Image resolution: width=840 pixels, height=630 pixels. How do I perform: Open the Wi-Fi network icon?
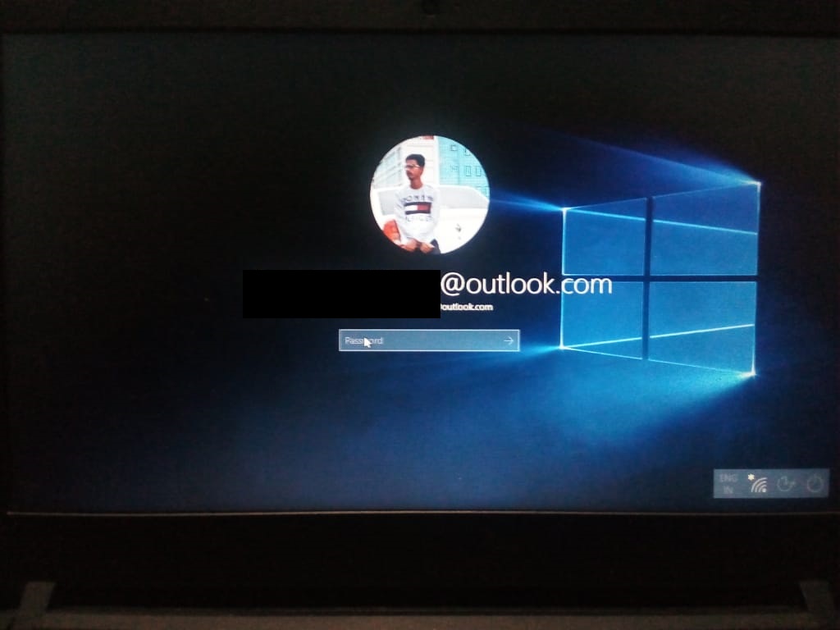pos(757,483)
